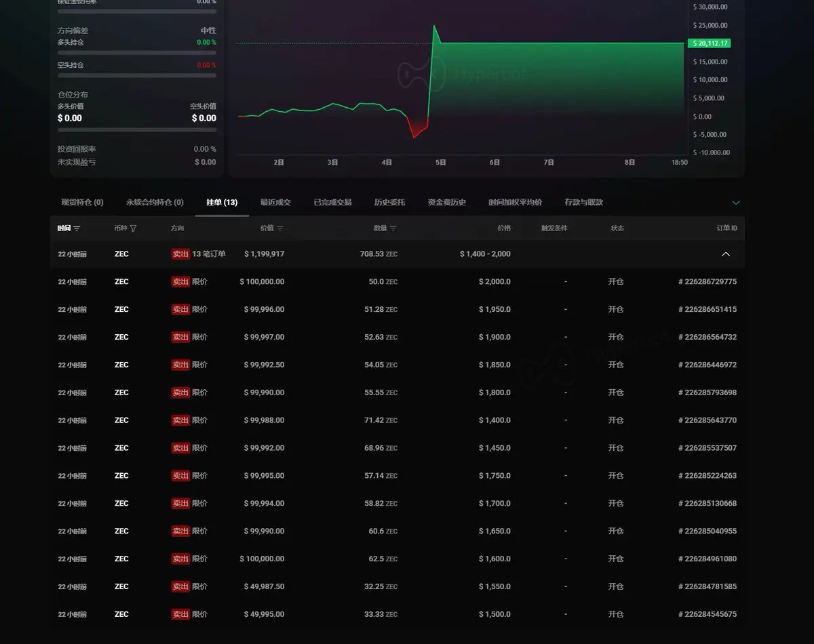
Task: Click order ID # 226285793698
Action: 708,393
